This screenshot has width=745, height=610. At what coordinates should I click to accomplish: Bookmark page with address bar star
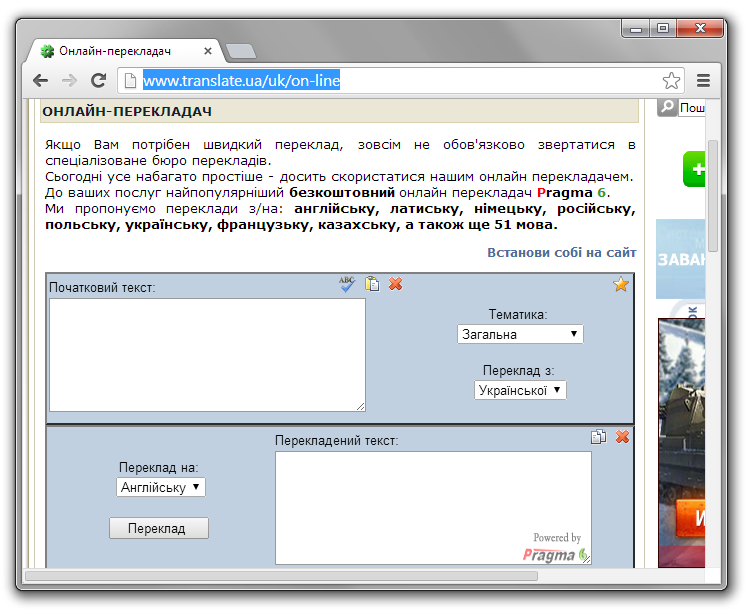(671, 81)
